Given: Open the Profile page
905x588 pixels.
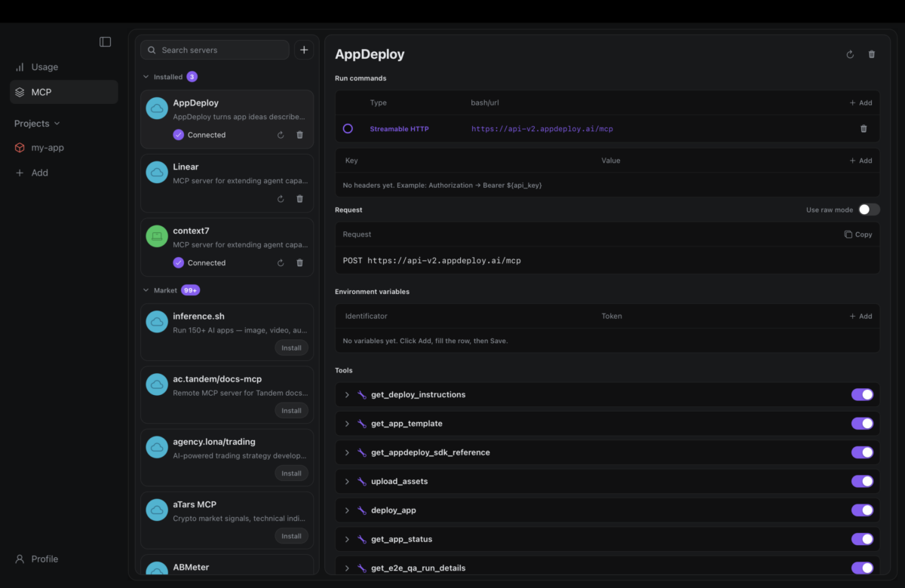Looking at the screenshot, I should [x=64, y=559].
